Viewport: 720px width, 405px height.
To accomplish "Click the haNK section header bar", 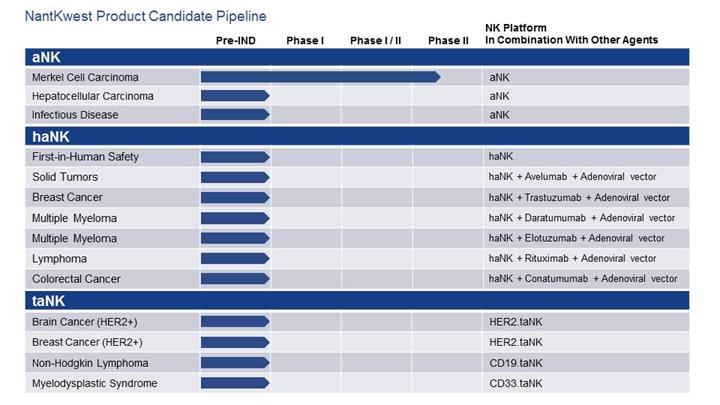I will (360, 136).
